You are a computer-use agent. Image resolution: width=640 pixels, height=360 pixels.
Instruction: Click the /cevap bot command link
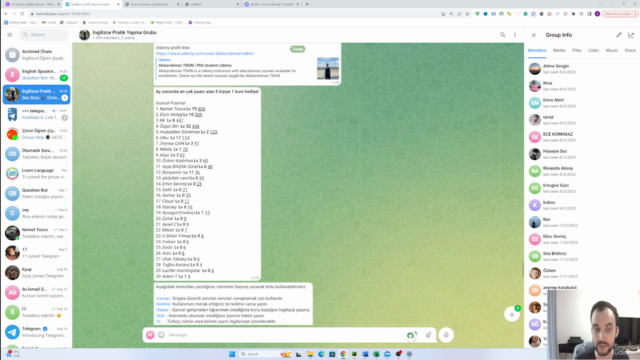162,298
